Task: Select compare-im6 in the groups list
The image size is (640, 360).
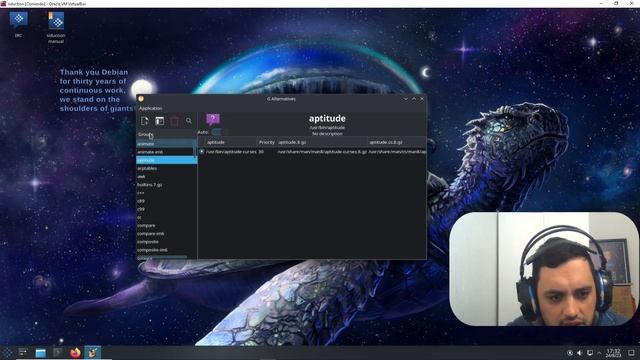Action: point(167,233)
